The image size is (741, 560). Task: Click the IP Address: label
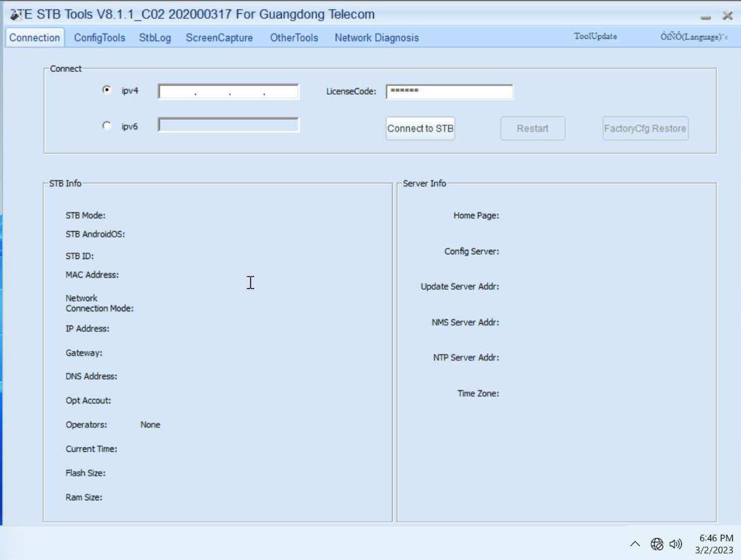tap(87, 329)
